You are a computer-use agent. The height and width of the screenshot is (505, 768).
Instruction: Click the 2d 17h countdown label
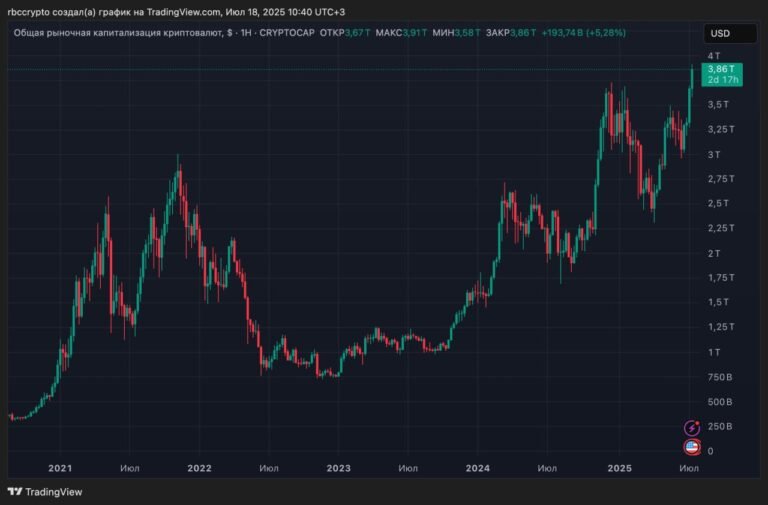click(721, 79)
